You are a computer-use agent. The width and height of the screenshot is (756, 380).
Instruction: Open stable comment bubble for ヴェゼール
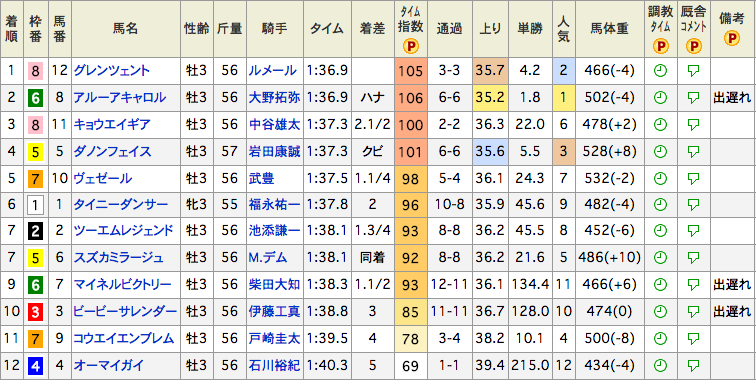pos(693,179)
